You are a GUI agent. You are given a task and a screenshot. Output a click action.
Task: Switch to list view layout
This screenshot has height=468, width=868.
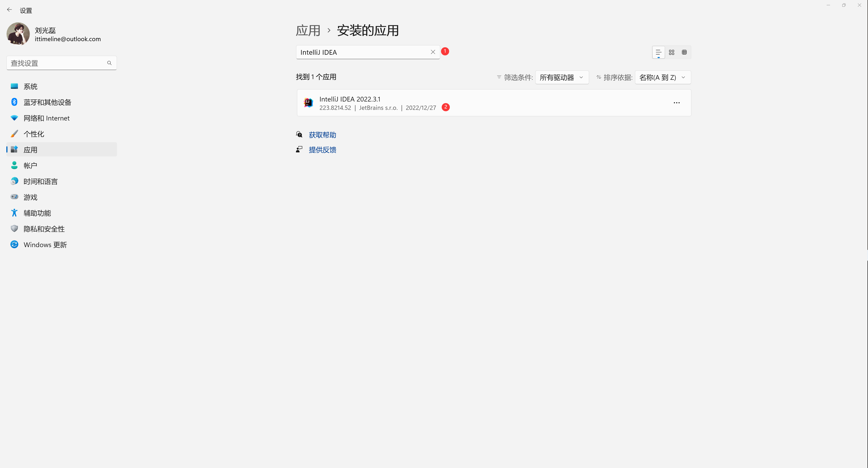(x=658, y=52)
